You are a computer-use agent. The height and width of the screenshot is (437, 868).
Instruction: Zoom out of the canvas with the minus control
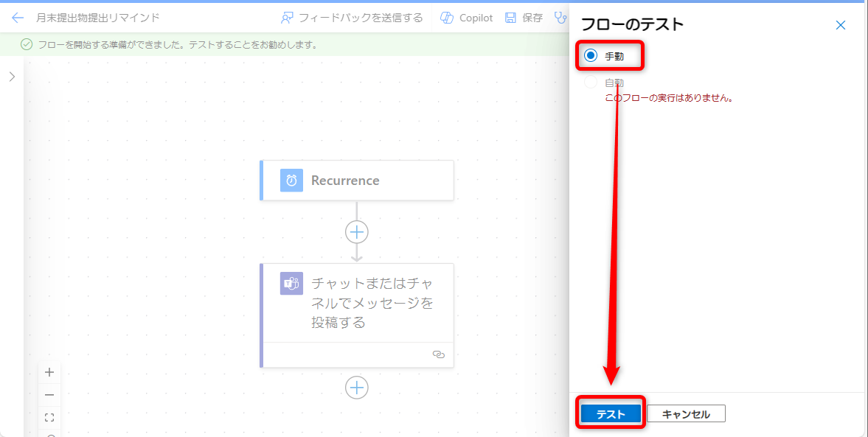point(49,395)
